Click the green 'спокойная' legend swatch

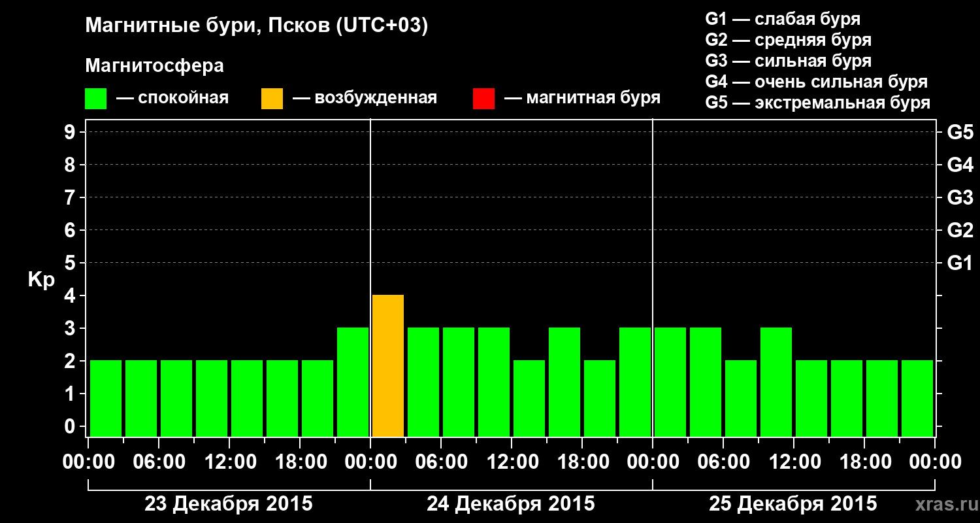(95, 99)
